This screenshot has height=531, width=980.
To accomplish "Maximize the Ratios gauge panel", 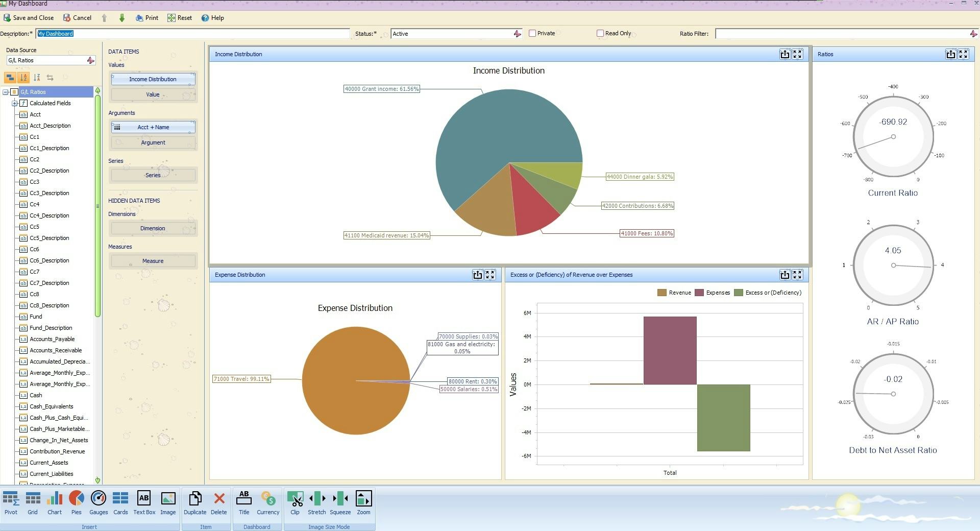I will [963, 54].
